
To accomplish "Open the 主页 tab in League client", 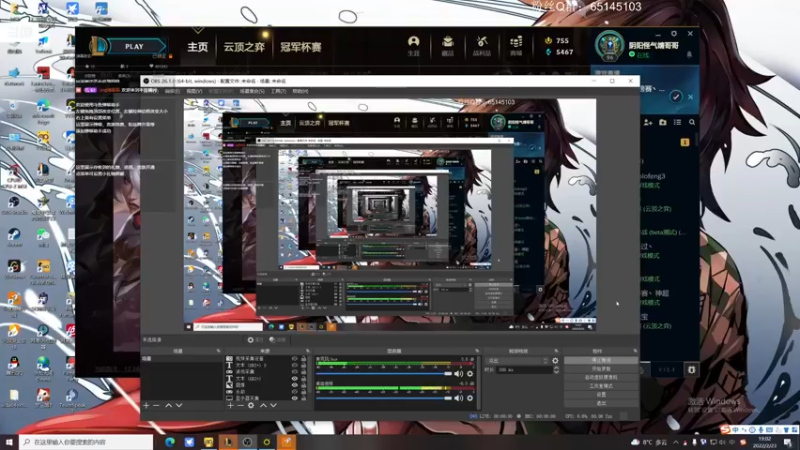I will pos(197,47).
